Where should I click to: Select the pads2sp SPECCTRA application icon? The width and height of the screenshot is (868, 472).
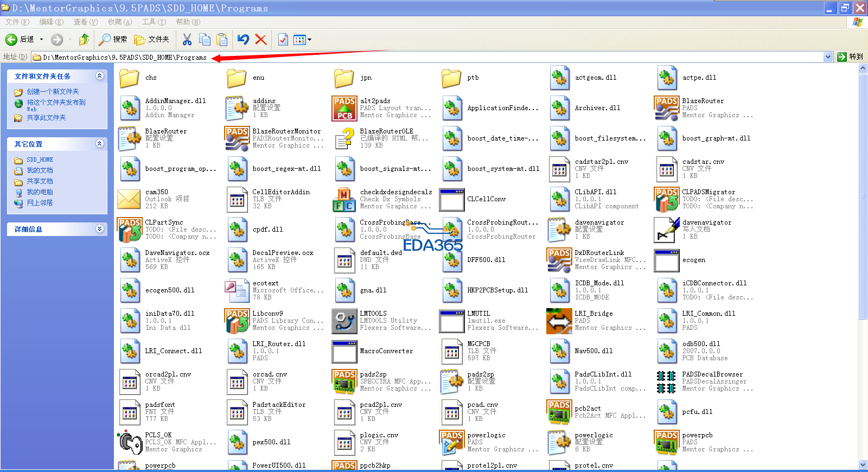click(344, 381)
